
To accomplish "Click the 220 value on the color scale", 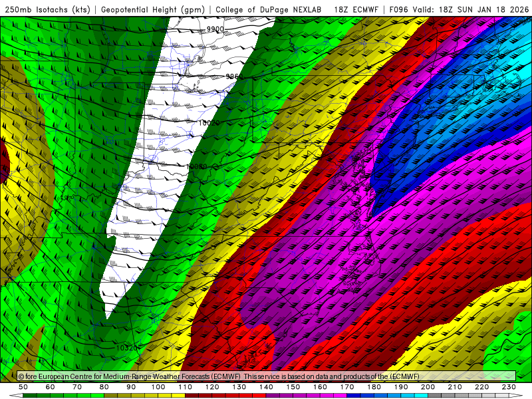I will [482, 387].
